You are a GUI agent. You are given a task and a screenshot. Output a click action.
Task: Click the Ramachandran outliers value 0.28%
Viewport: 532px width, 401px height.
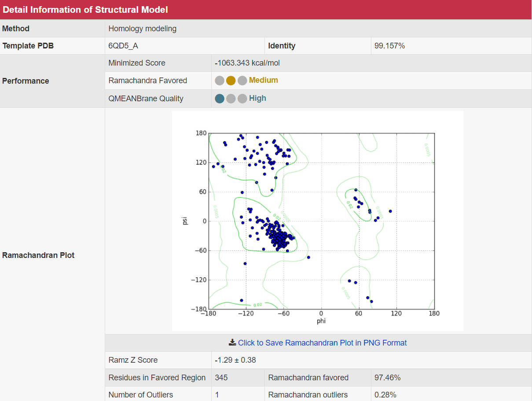coord(385,395)
